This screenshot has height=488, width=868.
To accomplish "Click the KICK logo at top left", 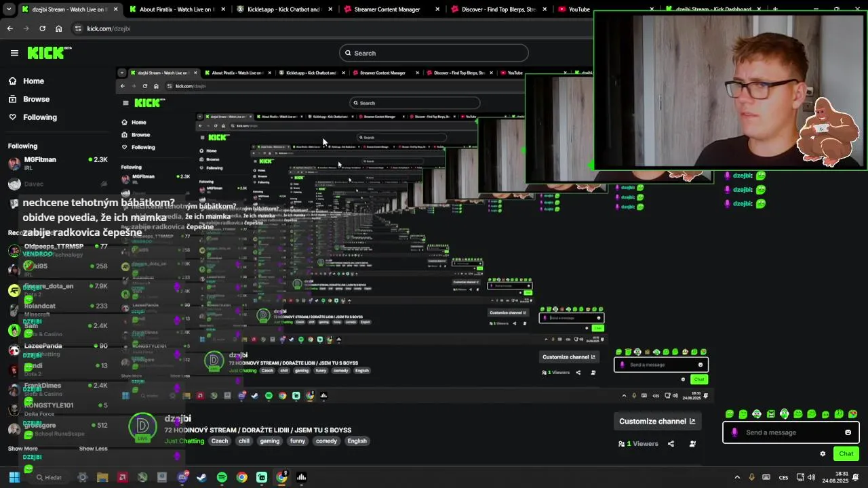I will 49,53.
